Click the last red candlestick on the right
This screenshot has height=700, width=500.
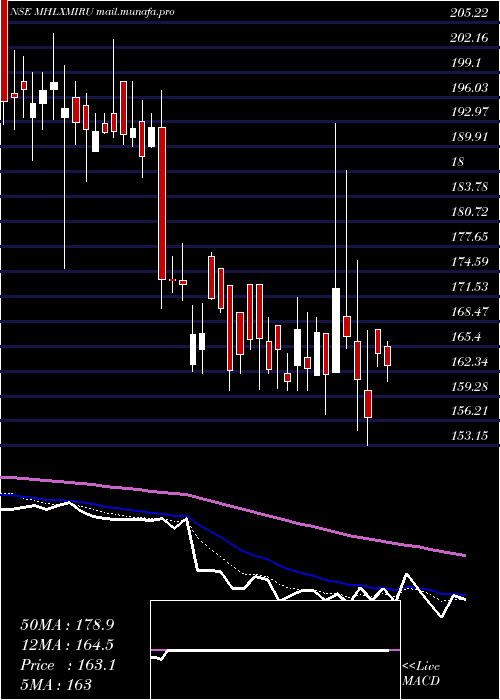coord(387,356)
